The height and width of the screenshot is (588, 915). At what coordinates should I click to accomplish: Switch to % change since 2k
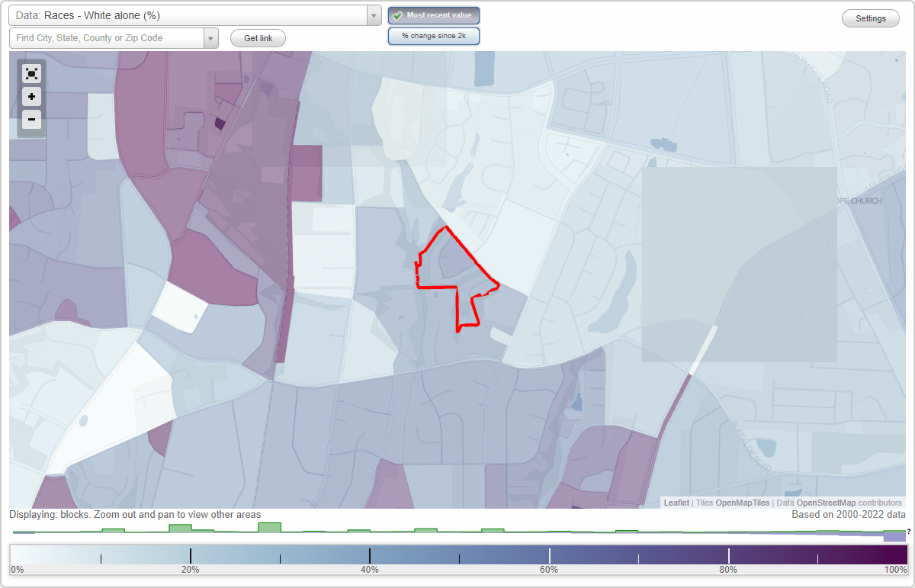tap(434, 36)
